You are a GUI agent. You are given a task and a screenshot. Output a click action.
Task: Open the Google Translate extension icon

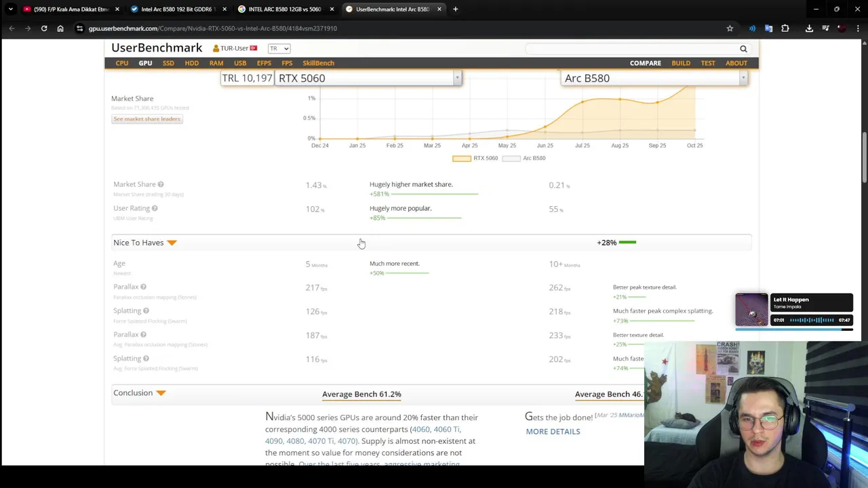tap(768, 28)
